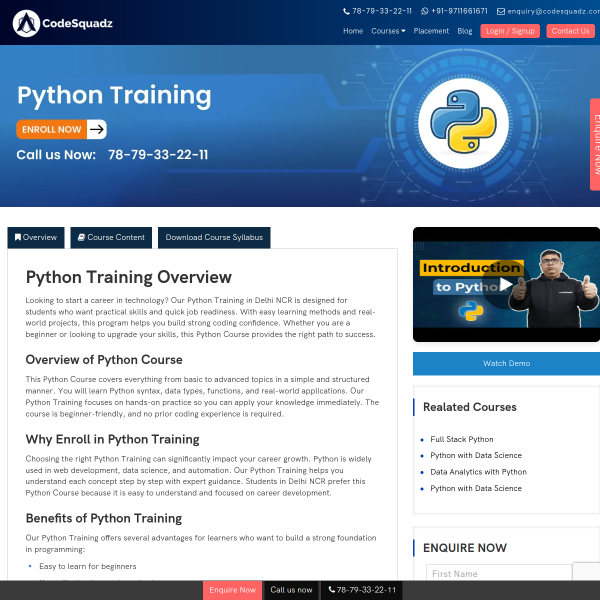Click the arrow icon beside Enroll Now

click(x=97, y=129)
